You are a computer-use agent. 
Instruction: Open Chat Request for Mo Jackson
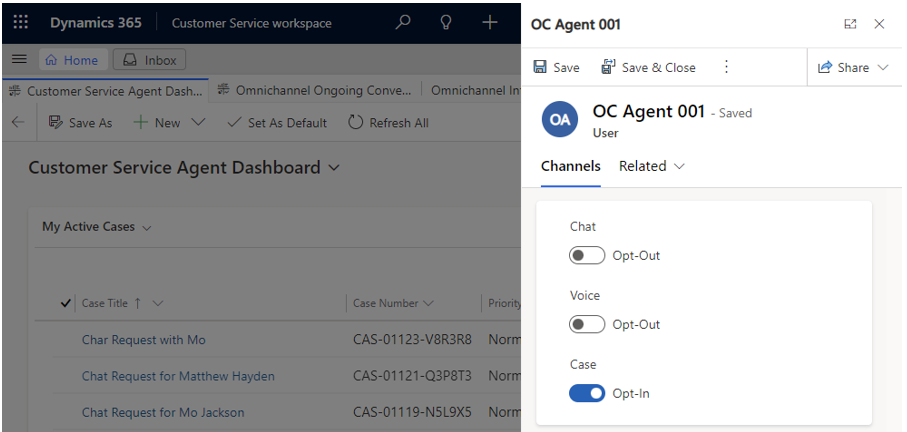point(163,412)
